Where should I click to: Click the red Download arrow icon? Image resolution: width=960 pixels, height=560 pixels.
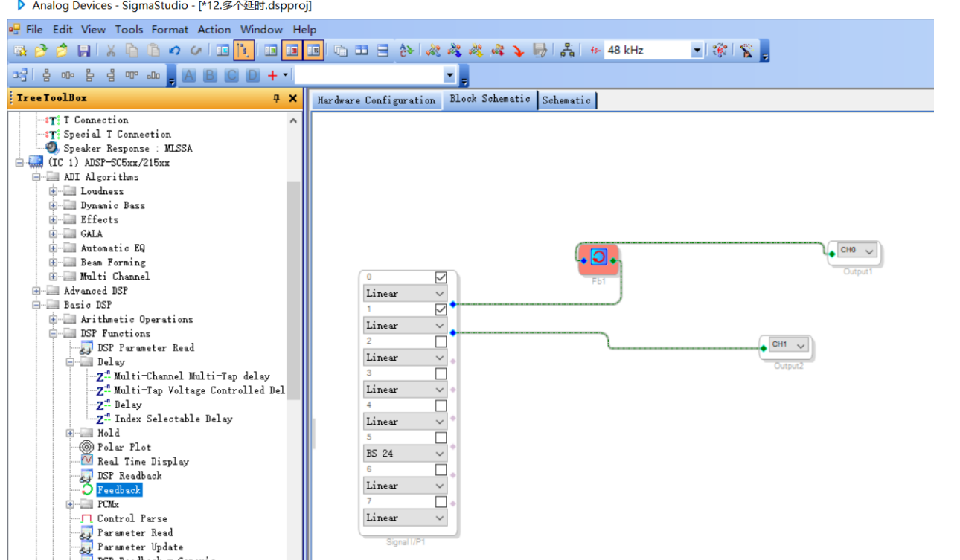click(x=519, y=51)
